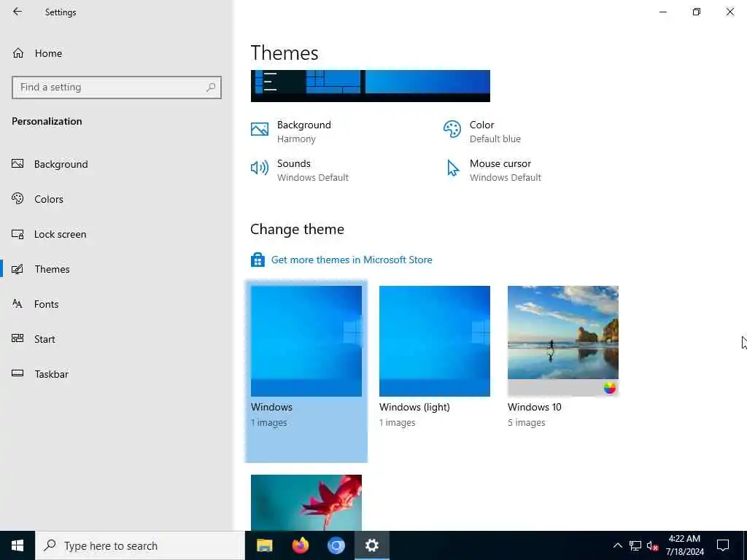The image size is (747, 560).
Task: Click the Personalization heading
Action: point(47,121)
